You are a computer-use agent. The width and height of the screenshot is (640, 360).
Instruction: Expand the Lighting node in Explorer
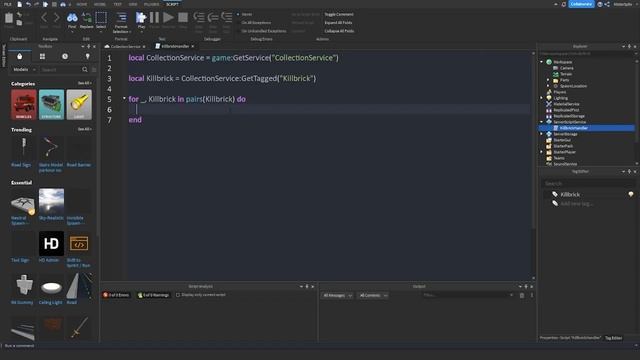[x=542, y=98]
